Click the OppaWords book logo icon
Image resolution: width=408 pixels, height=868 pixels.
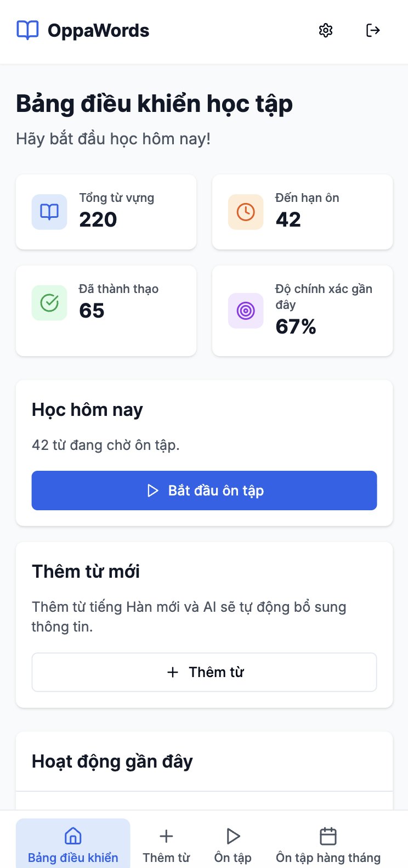[x=27, y=30]
